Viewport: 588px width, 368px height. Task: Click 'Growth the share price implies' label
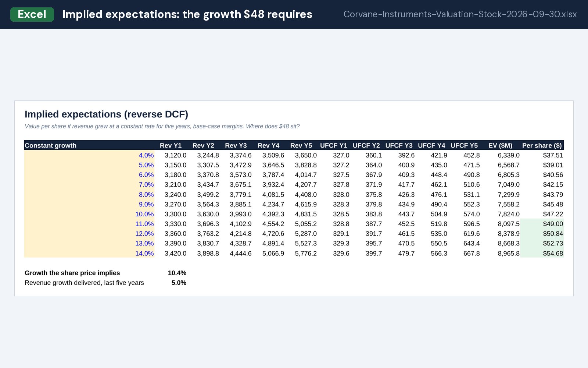(x=72, y=273)
